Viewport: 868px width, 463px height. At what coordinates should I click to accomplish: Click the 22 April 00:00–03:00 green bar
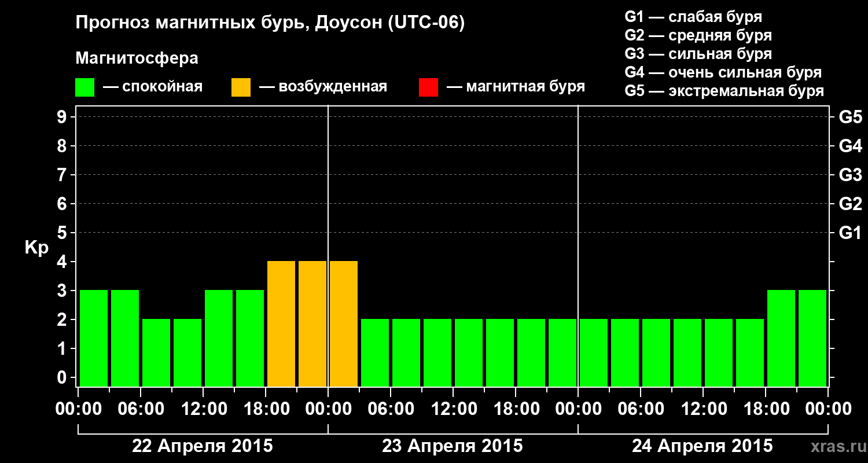point(94,338)
